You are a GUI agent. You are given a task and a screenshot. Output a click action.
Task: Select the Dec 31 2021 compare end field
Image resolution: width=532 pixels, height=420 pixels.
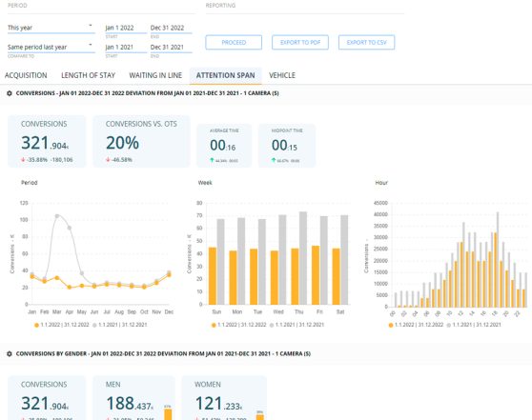[x=171, y=47]
